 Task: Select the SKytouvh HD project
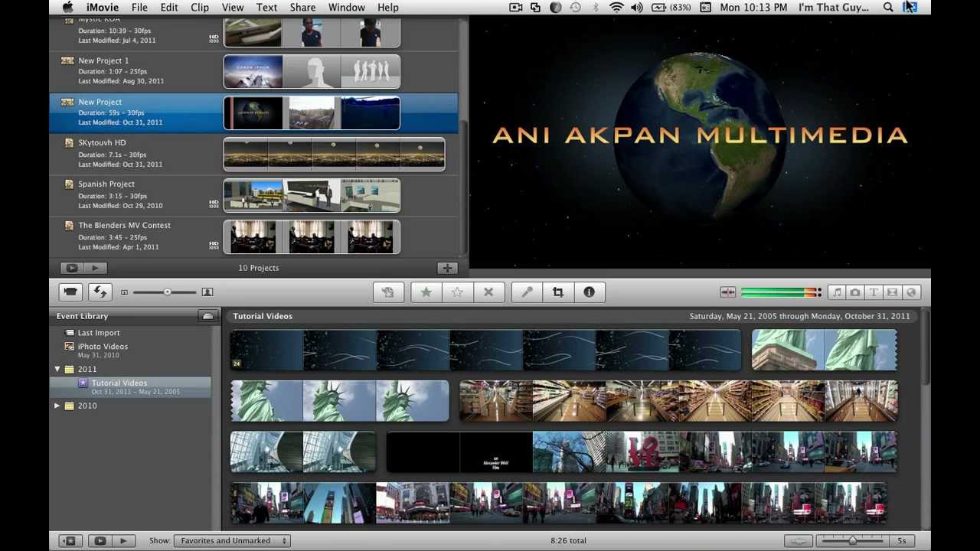(254, 154)
